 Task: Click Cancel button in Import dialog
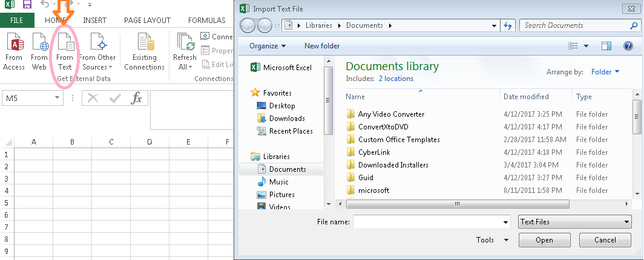point(605,240)
